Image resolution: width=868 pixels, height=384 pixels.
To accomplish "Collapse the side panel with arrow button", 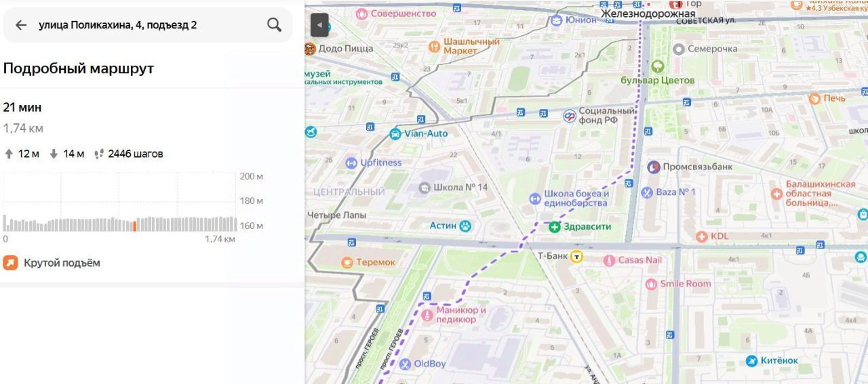I will (319, 25).
